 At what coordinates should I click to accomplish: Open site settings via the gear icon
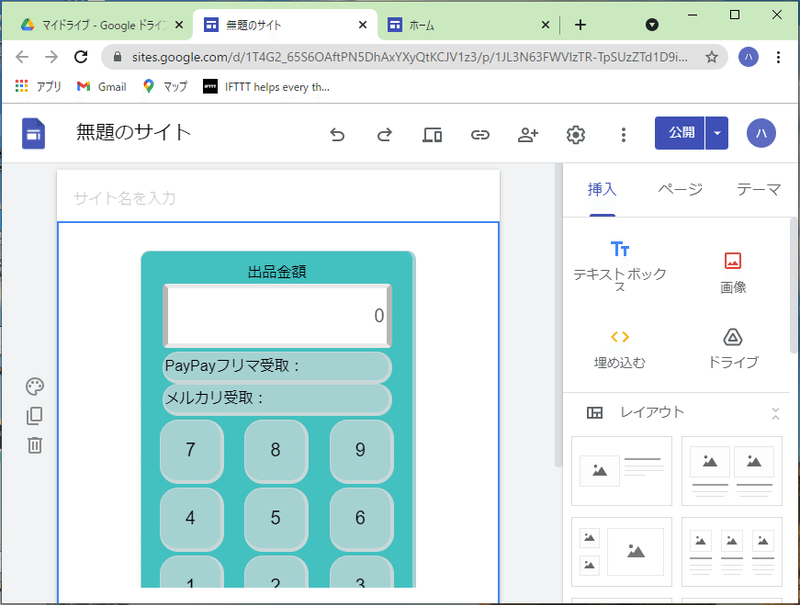[576, 133]
